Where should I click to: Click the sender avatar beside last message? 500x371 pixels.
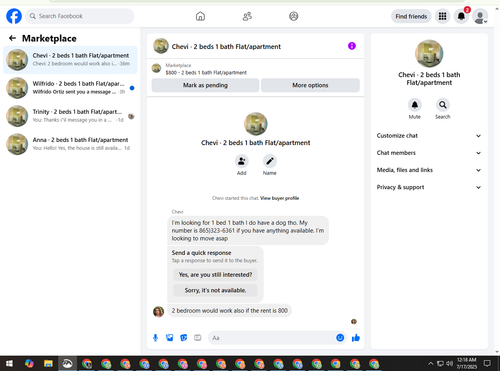pos(158,312)
